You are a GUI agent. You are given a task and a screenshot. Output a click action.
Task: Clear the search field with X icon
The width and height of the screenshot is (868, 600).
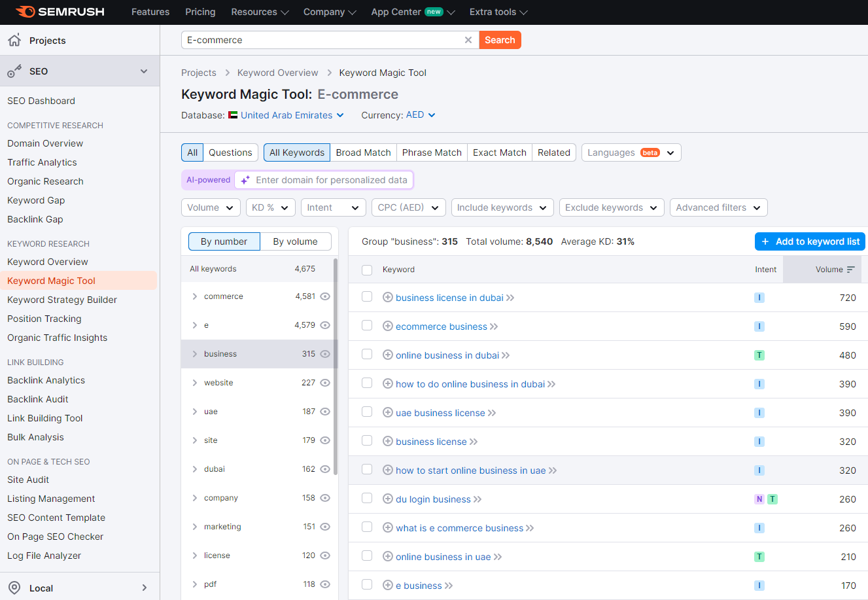[468, 40]
